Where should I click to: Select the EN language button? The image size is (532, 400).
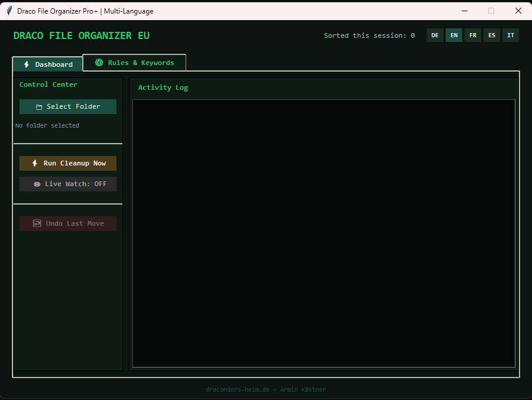454,35
